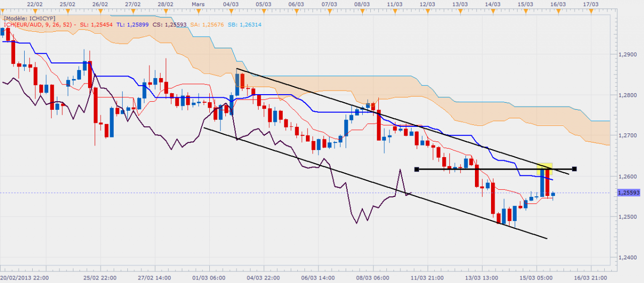Select the 25/02 22:00 time label

(100, 277)
